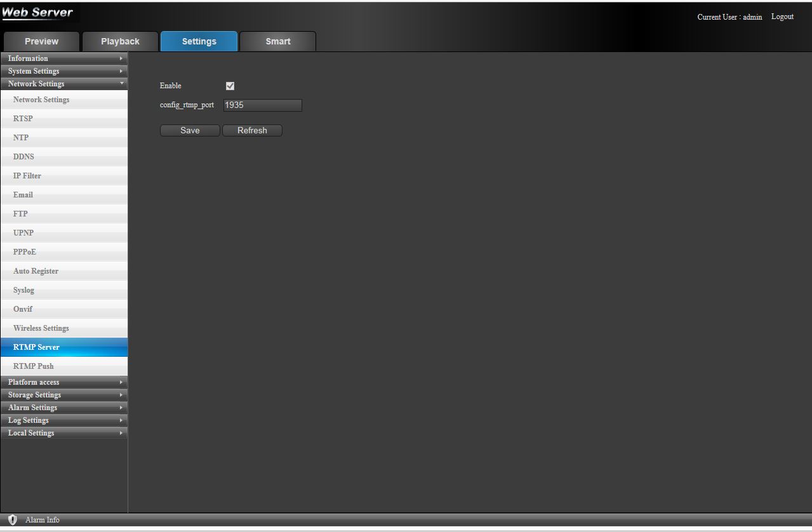Expand the Information section
Image resolution: width=812 pixels, height=532 pixels.
click(x=63, y=58)
